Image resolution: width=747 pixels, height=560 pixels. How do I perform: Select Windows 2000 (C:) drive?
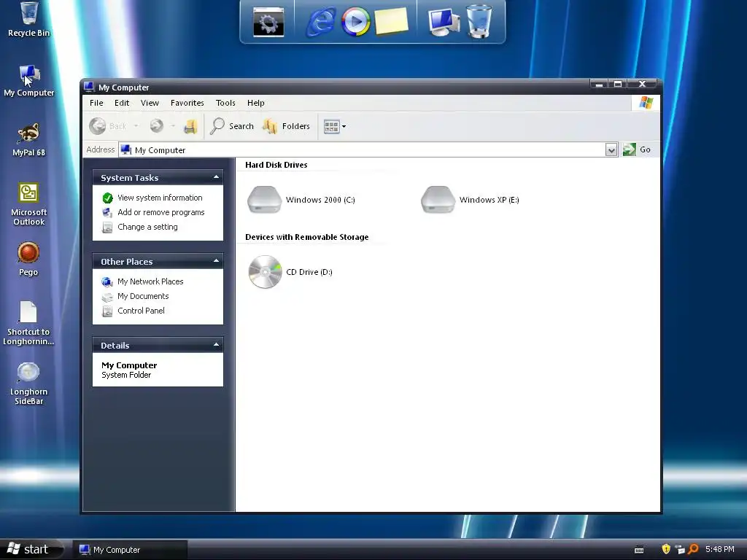click(301, 200)
